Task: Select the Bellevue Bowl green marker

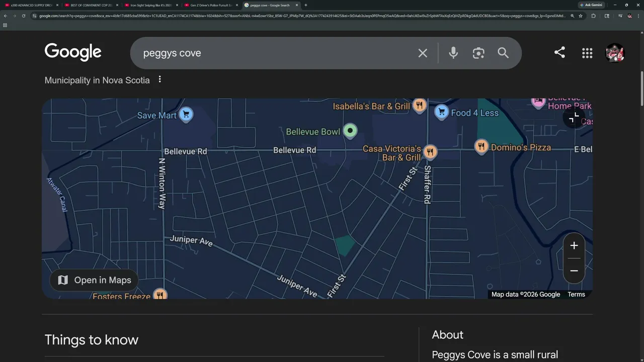Action: coord(350,131)
